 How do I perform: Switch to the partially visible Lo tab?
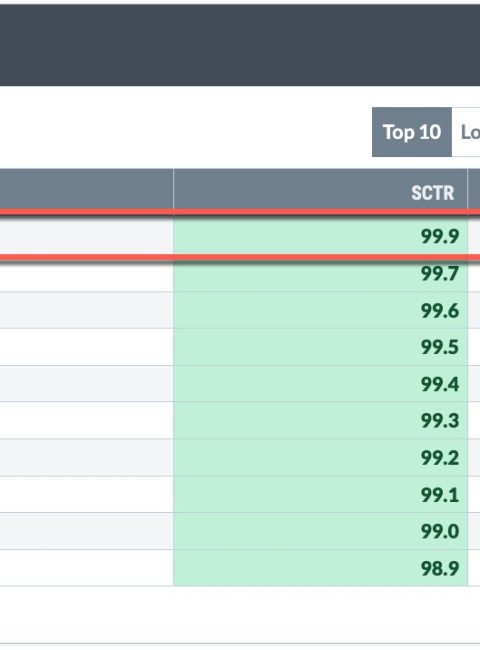click(466, 132)
